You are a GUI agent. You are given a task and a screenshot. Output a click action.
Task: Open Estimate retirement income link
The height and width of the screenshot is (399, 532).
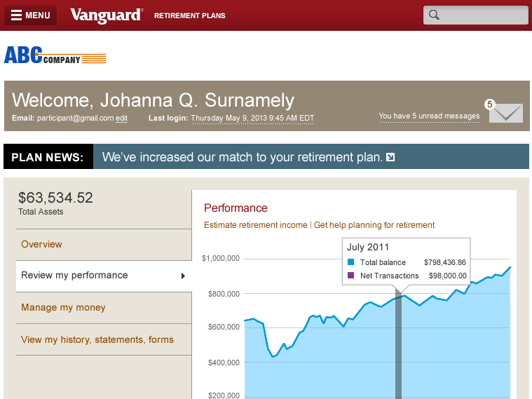(x=255, y=225)
